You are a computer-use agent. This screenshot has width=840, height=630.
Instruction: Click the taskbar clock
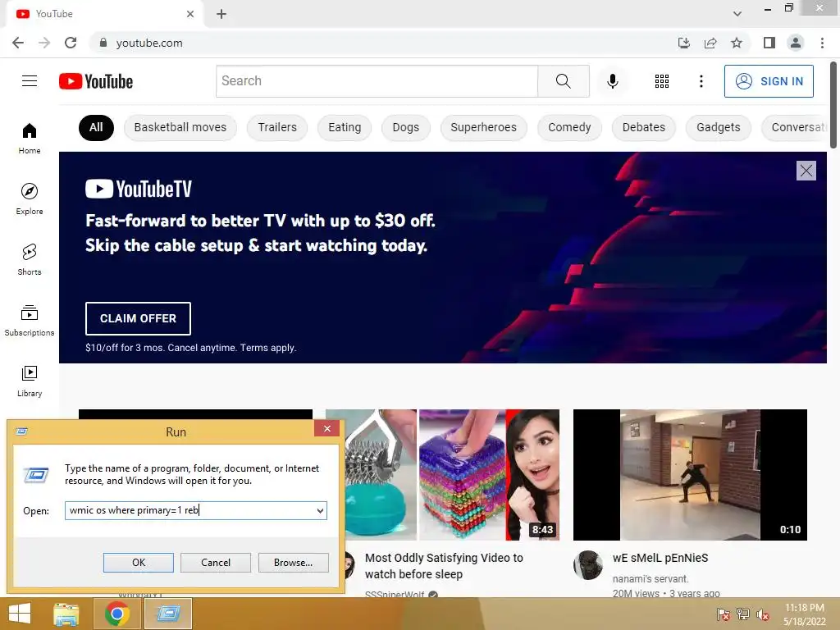(804, 614)
